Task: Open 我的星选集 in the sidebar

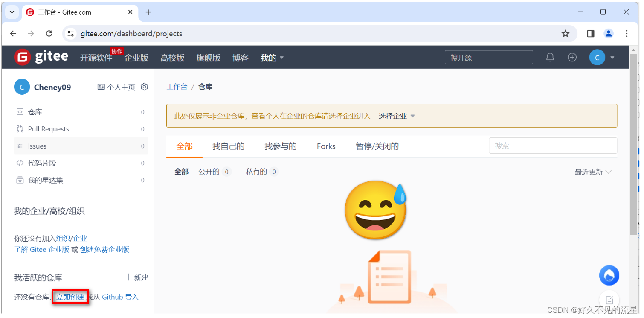Action: (81, 180)
